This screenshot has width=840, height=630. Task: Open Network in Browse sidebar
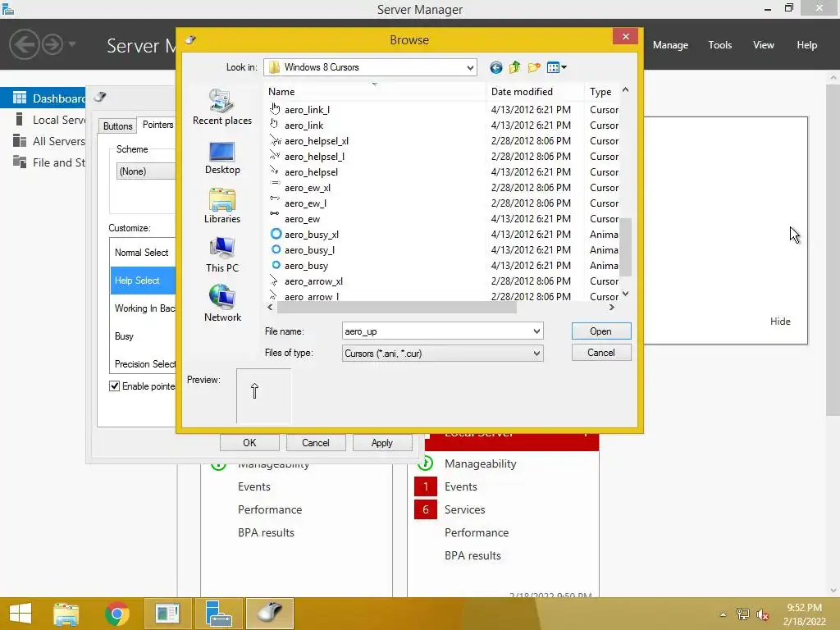[221, 304]
